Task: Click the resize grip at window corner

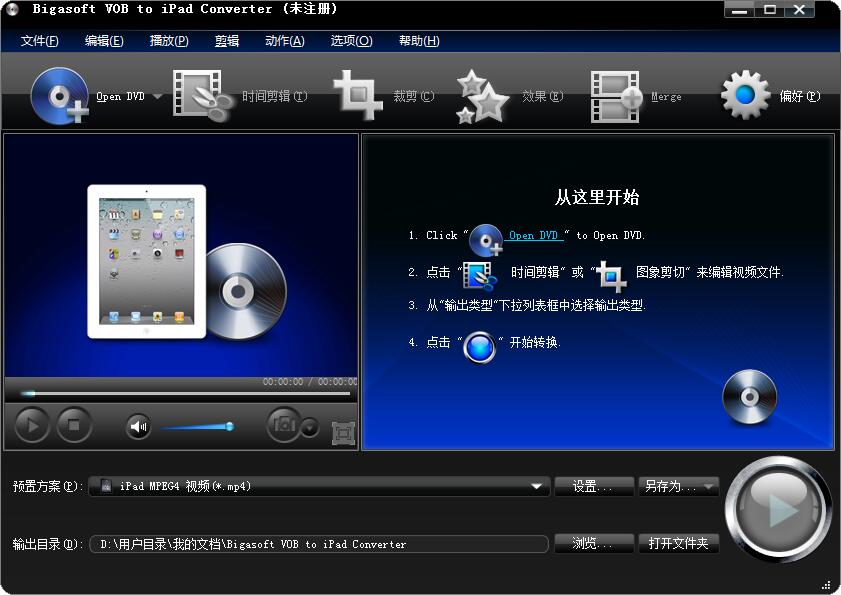Action: pyautogui.click(x=826, y=585)
